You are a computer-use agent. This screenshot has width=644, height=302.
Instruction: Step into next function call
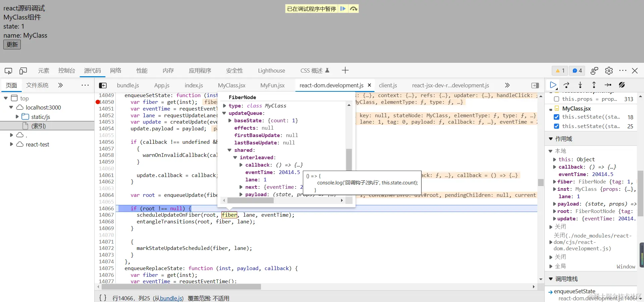[580, 85]
